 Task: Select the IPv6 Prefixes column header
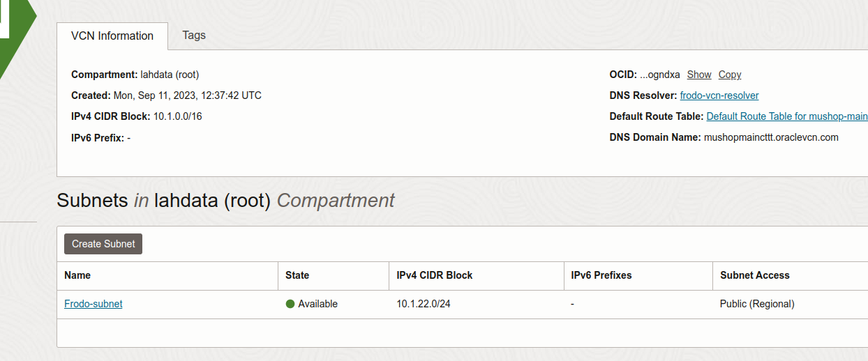point(601,275)
